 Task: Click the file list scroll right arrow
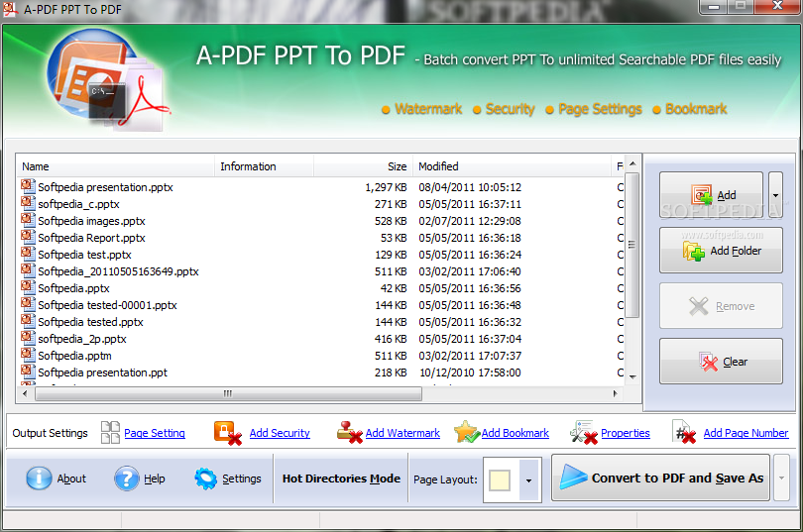coord(615,393)
